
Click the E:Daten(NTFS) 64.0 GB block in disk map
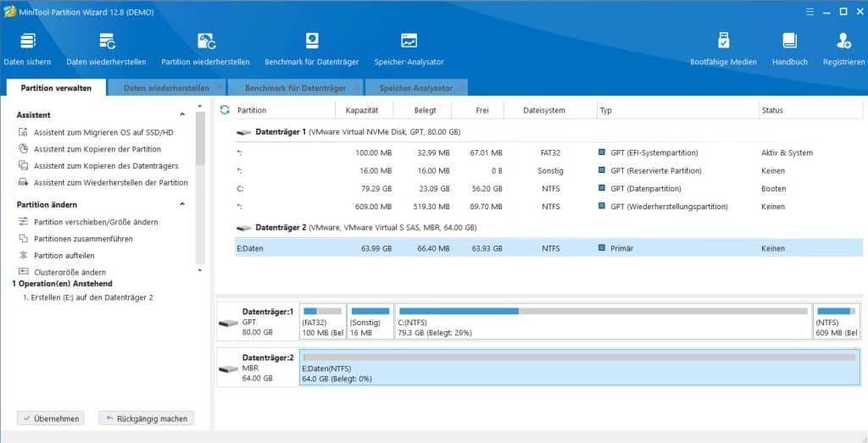[x=580, y=368]
